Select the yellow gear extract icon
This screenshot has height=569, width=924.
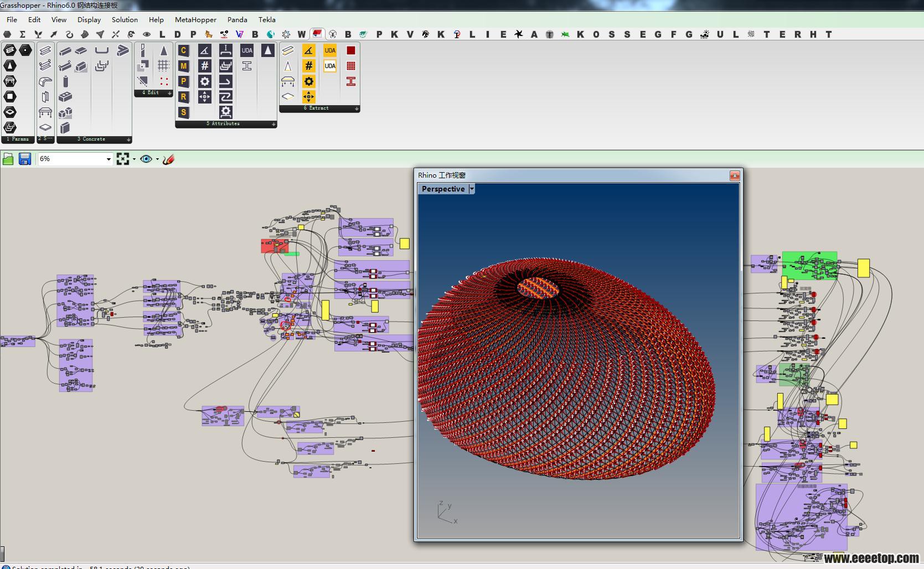[x=309, y=81]
